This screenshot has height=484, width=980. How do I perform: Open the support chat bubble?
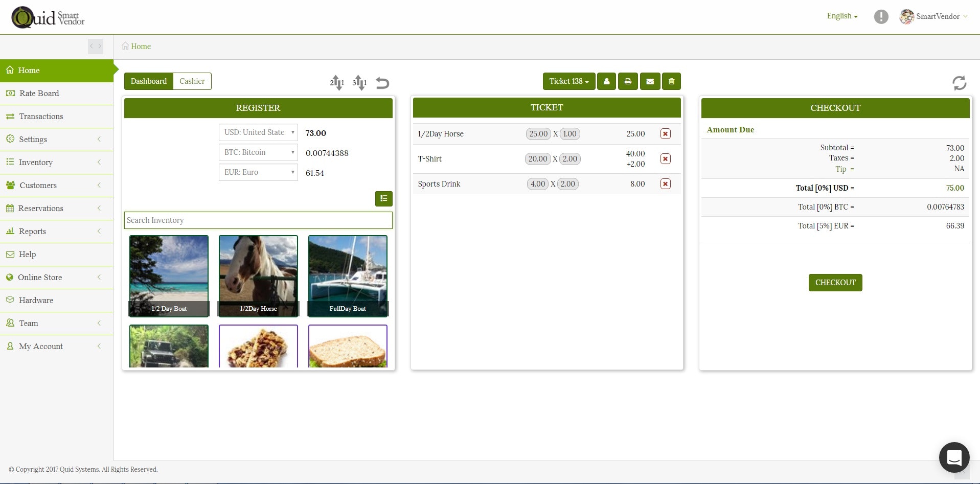pyautogui.click(x=954, y=457)
